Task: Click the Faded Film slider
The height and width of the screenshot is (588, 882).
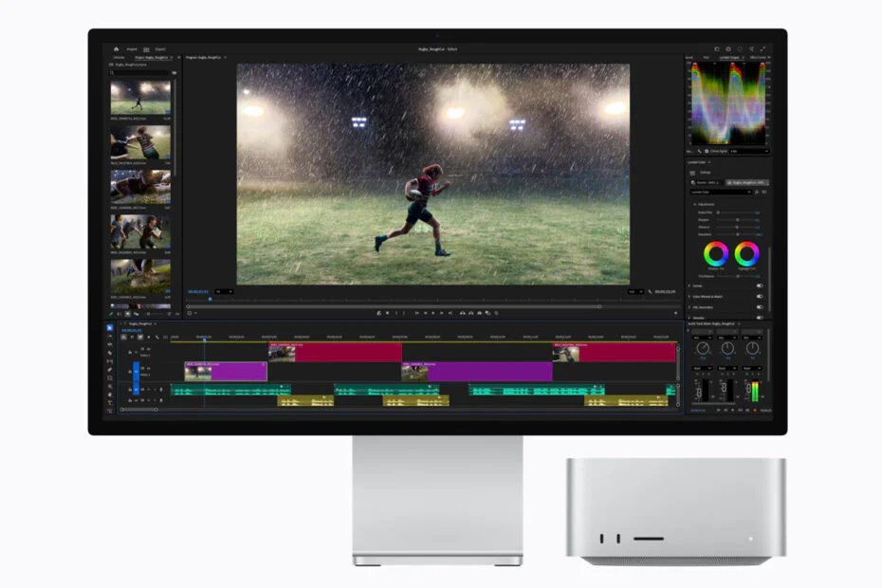Action: point(736,212)
